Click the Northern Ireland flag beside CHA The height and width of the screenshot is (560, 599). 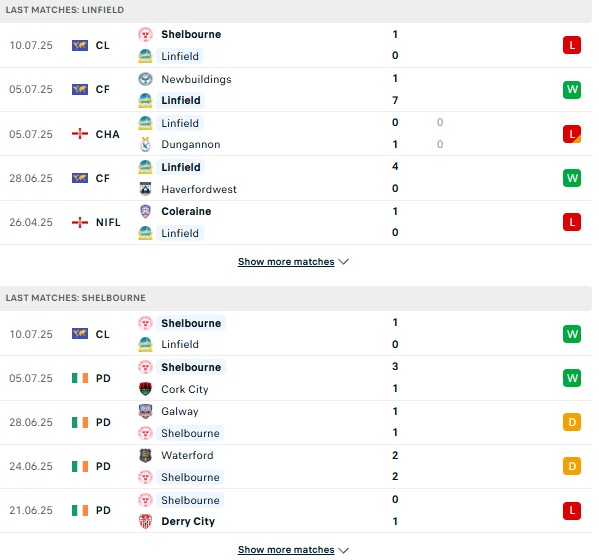pos(80,134)
